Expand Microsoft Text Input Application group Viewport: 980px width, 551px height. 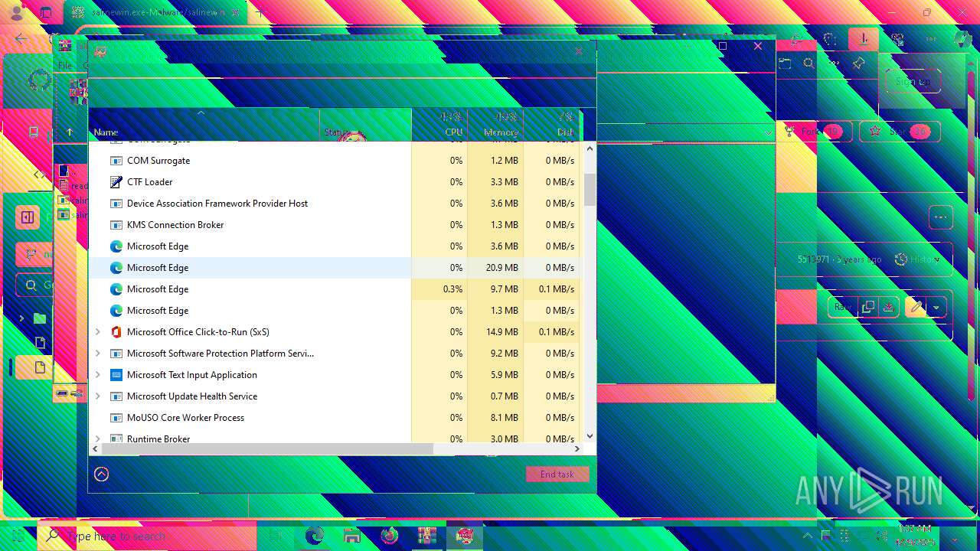pos(97,375)
